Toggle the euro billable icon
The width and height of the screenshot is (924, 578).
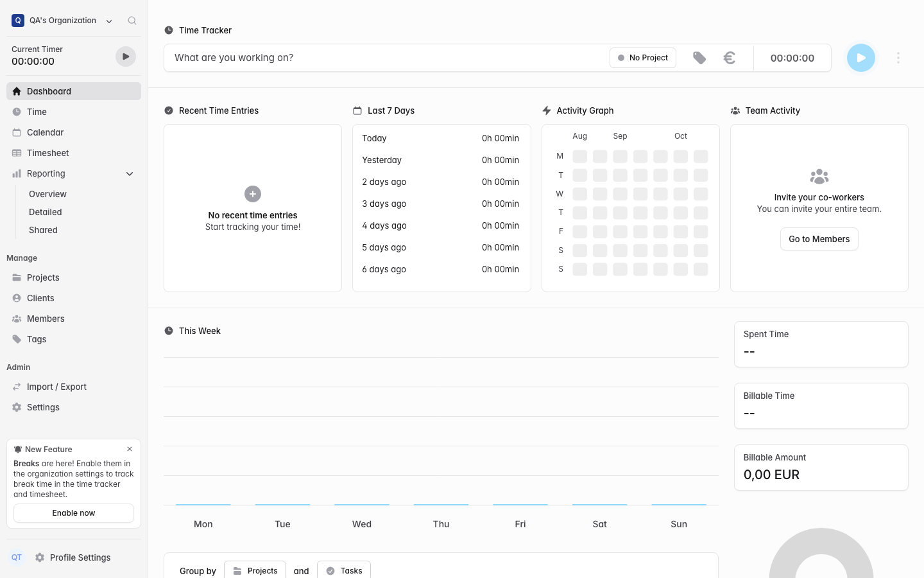[730, 58]
